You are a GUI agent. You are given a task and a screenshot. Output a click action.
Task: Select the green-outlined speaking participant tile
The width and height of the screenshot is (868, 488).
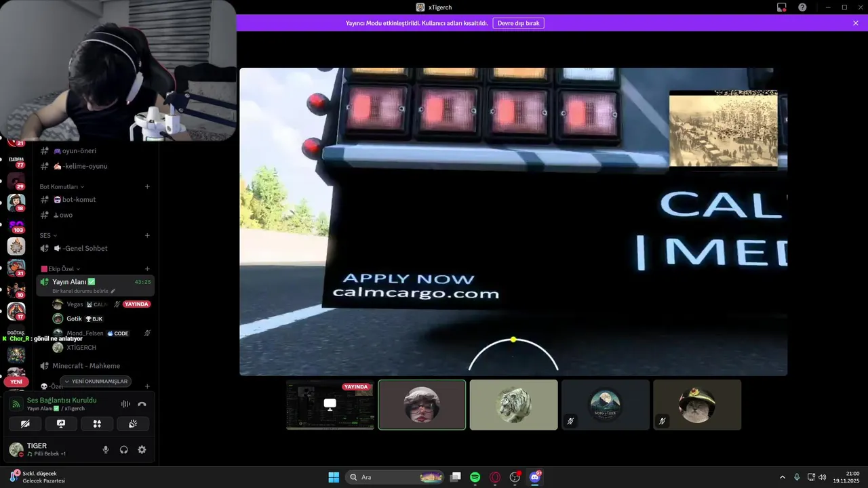tap(422, 405)
